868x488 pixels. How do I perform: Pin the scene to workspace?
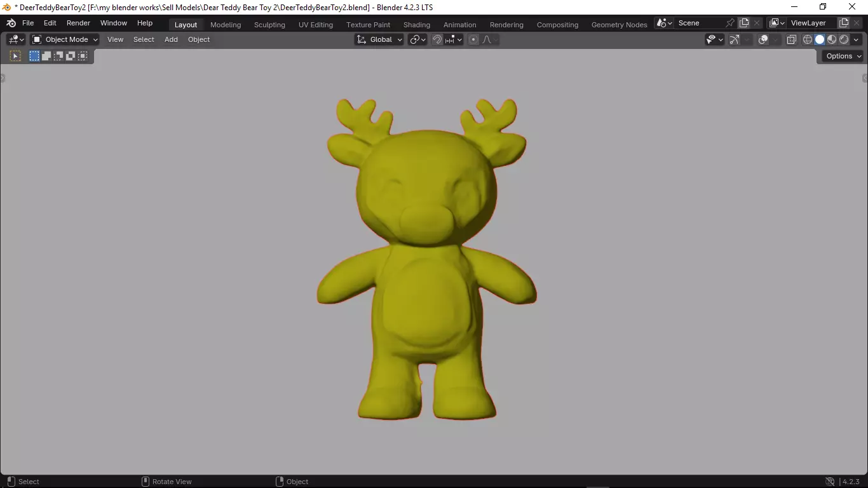[x=730, y=23]
